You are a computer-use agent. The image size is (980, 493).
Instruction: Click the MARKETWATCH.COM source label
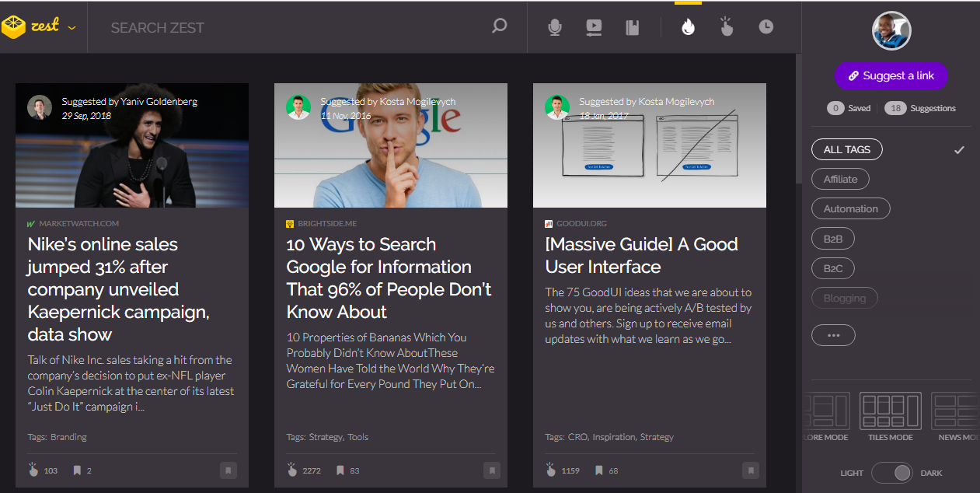coord(78,223)
